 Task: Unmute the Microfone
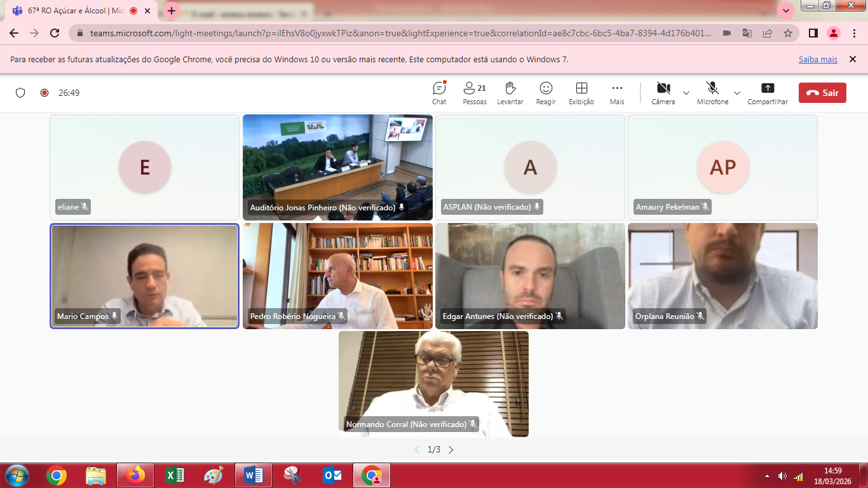[x=712, y=93]
